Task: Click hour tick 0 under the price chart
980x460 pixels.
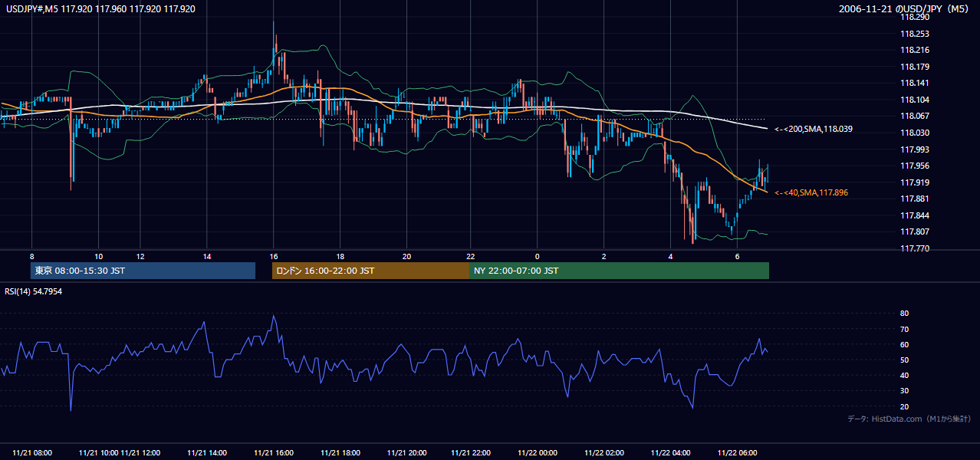Action: coord(538,256)
